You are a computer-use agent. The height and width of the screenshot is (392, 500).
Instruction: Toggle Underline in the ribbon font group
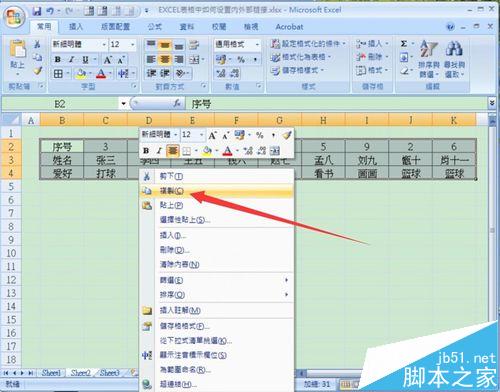click(x=85, y=60)
